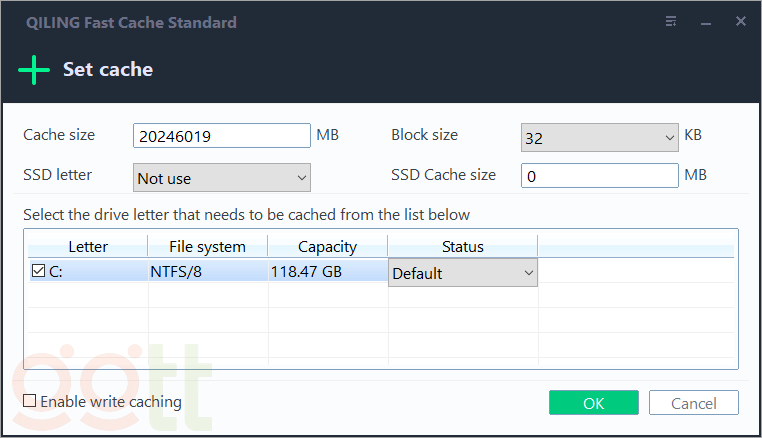Toggle the C: drive checkbox
Screen dimensions: 762x438
click(x=38, y=271)
